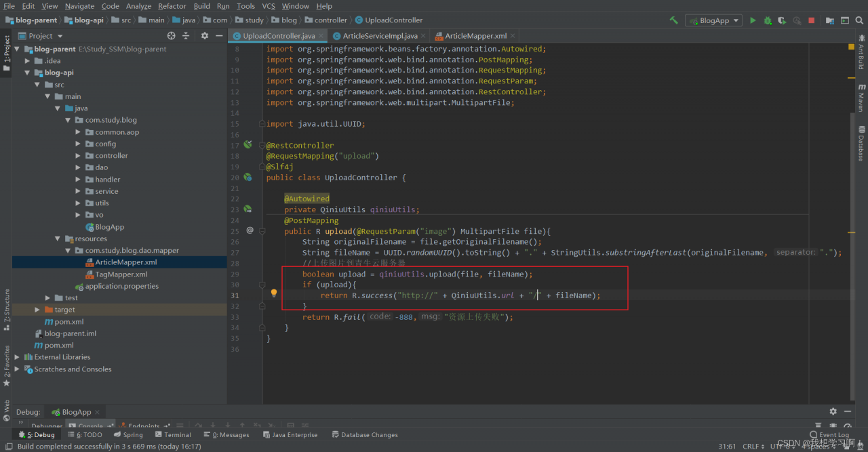Screen dimensions: 868x452
Task: Start debugging with the bug icon
Action: [x=768, y=20]
